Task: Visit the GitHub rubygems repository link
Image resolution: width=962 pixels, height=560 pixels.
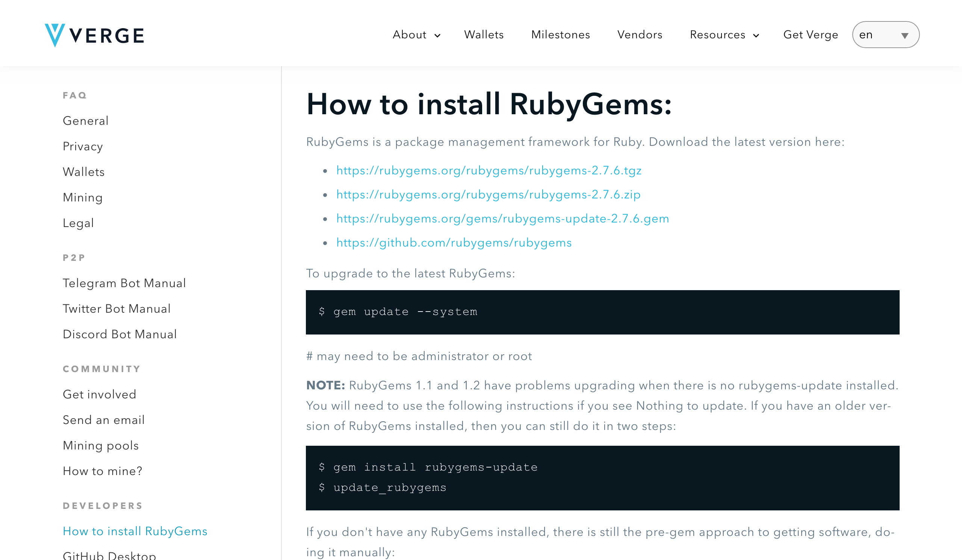Action: tap(454, 242)
